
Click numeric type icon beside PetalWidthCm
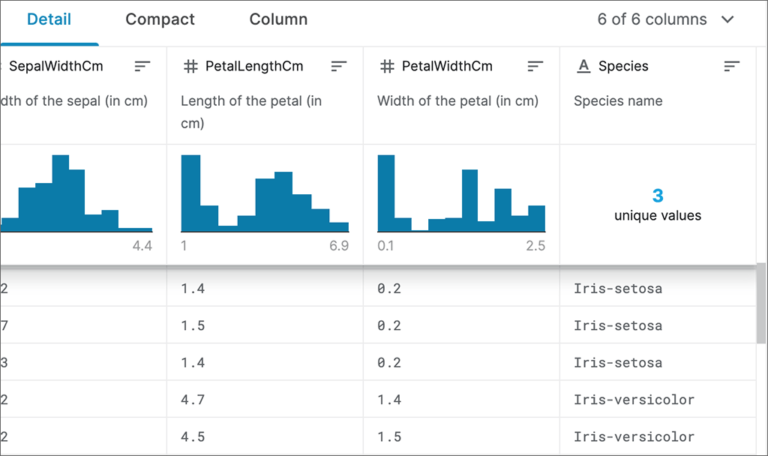point(387,66)
